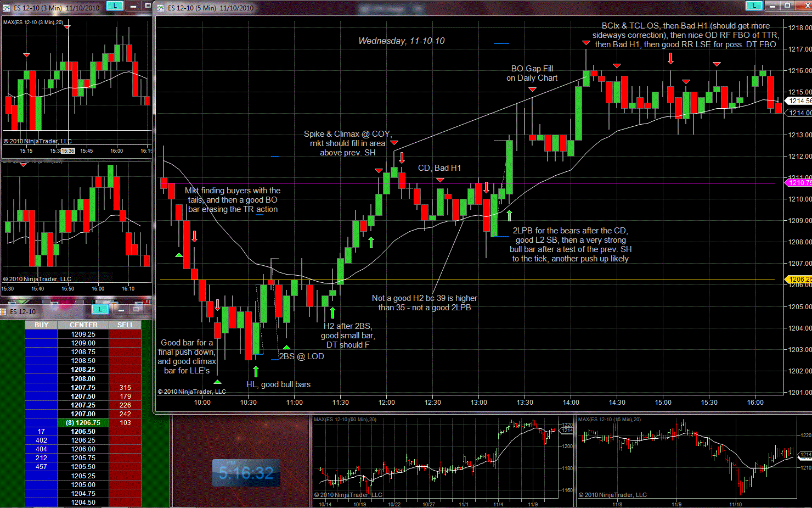Click the chart icon in 3 Min window title

[6, 8]
